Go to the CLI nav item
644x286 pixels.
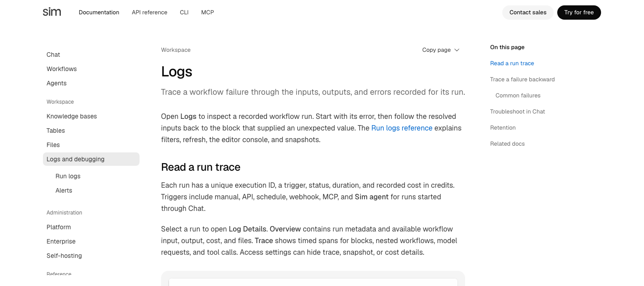pyautogui.click(x=184, y=13)
